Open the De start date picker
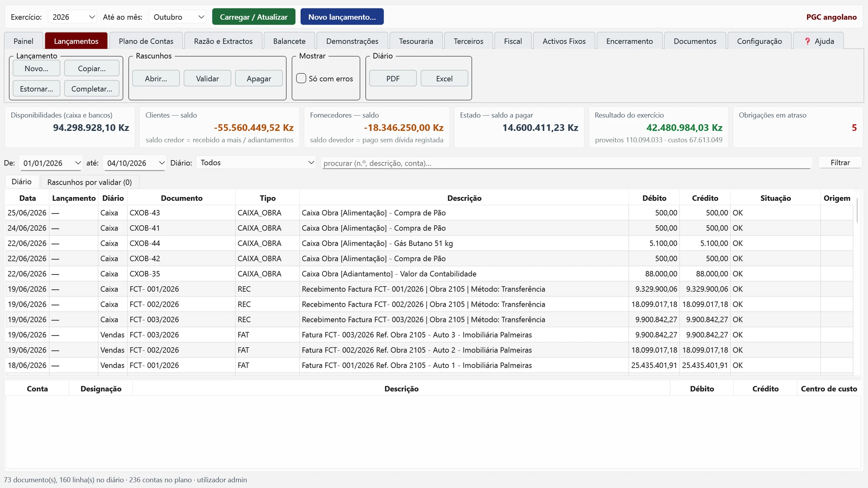 pyautogui.click(x=50, y=163)
